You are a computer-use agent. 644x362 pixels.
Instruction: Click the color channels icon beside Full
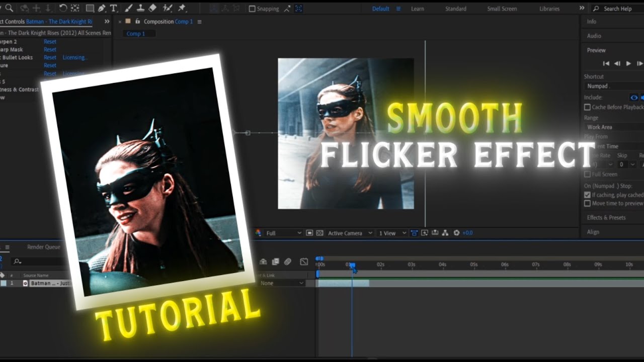[259, 233]
